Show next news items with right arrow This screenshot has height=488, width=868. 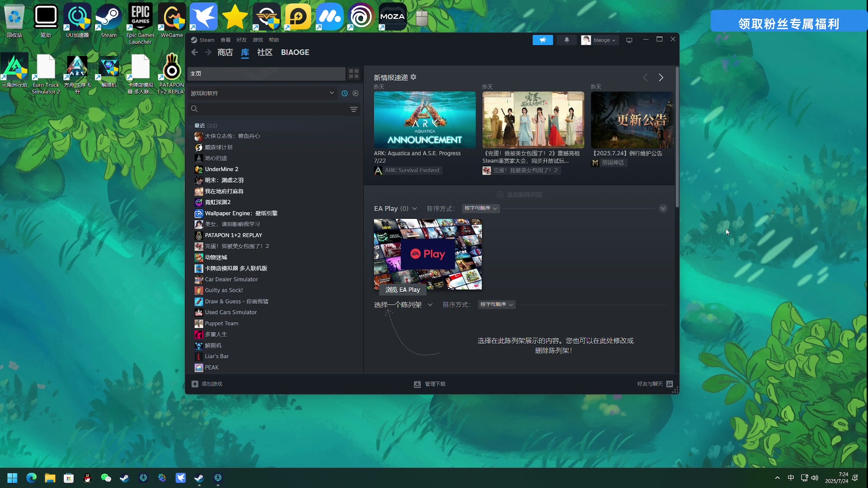point(661,78)
